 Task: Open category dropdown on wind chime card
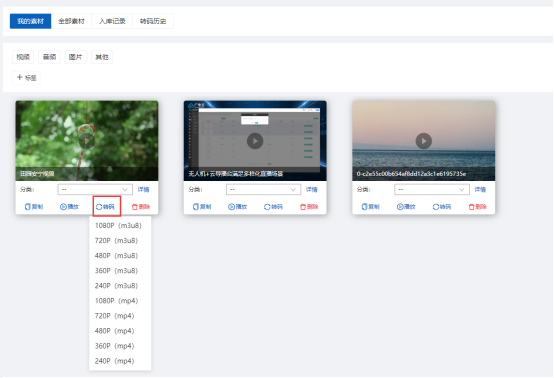click(95, 190)
